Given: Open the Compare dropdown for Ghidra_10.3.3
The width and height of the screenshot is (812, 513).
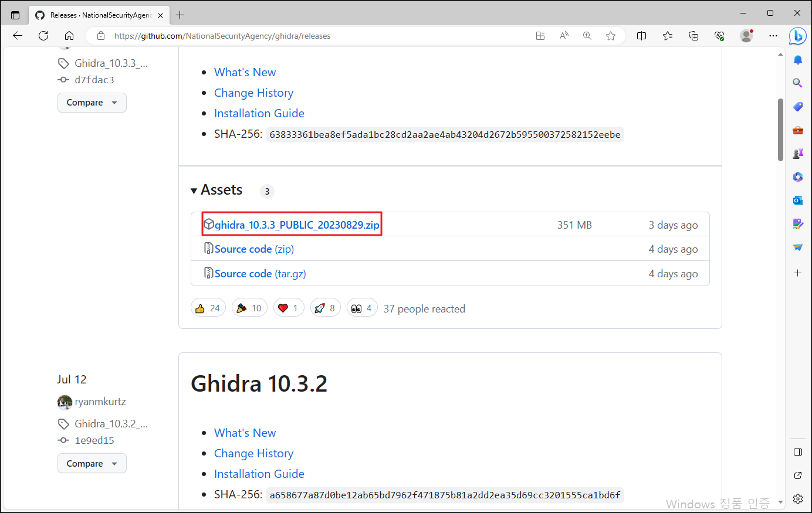Looking at the screenshot, I should pyautogui.click(x=92, y=103).
